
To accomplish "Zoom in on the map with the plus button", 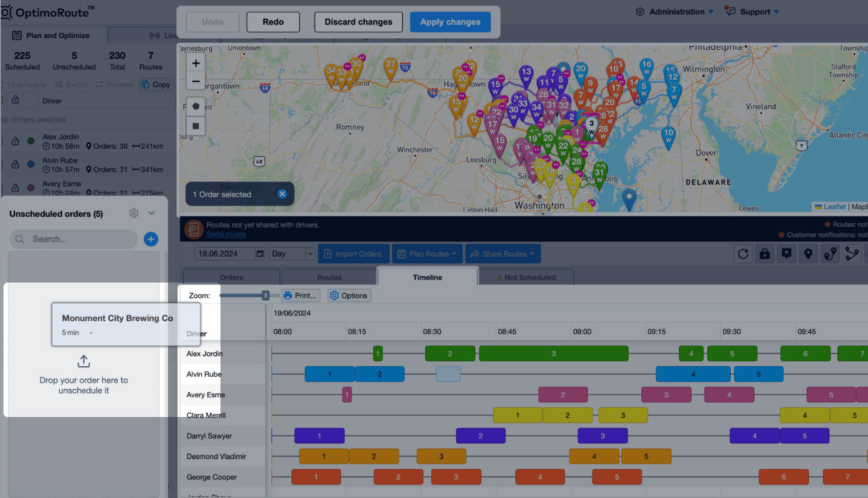I will [196, 62].
